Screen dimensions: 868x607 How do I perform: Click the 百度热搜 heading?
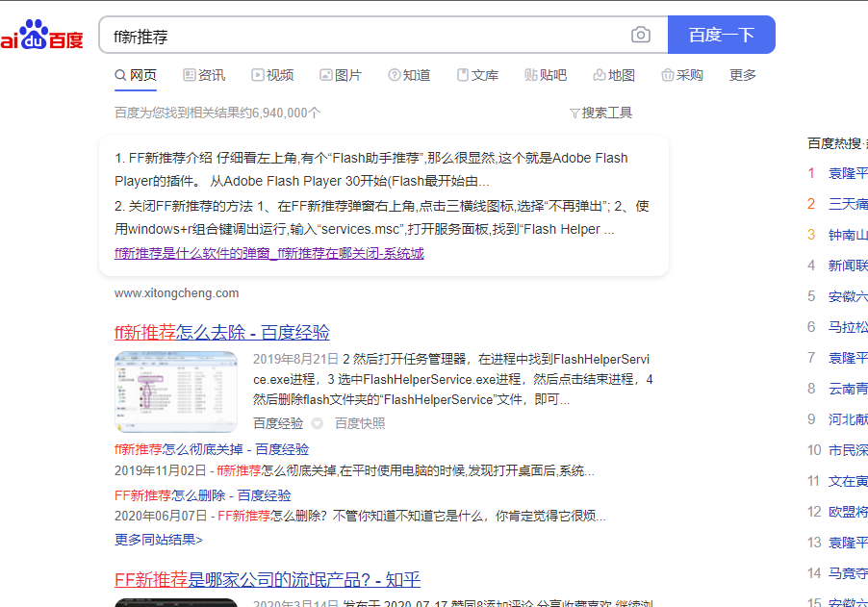click(834, 144)
